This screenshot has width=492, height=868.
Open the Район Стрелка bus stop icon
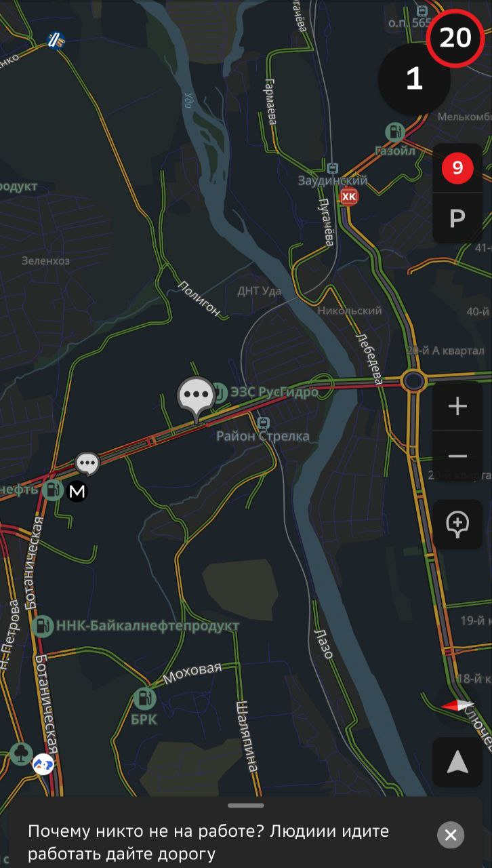point(264,423)
